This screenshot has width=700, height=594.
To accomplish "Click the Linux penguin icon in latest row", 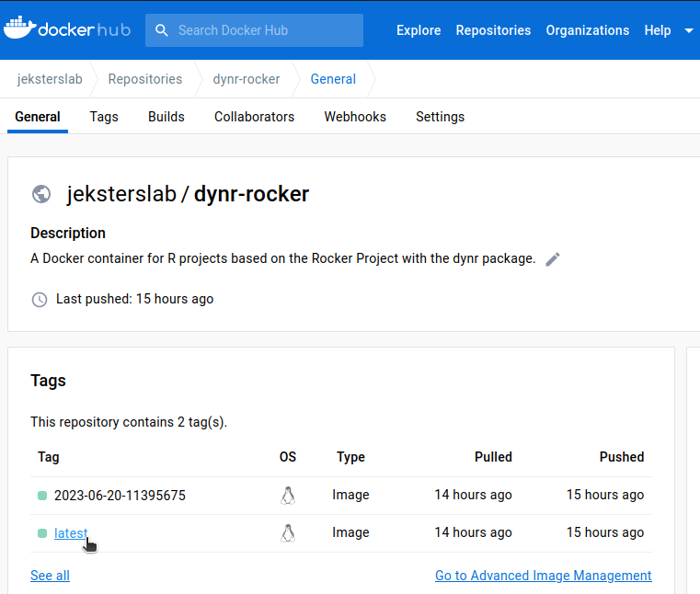I will (x=288, y=533).
